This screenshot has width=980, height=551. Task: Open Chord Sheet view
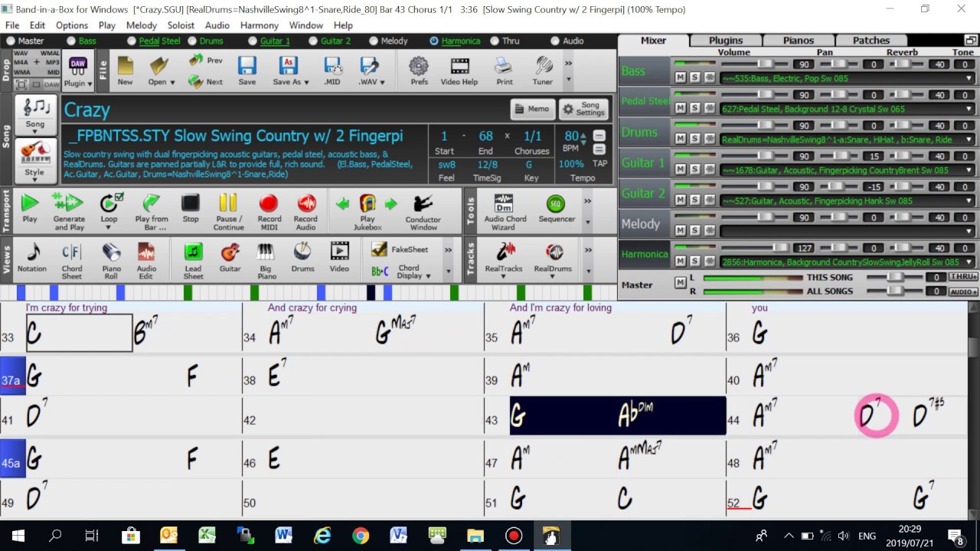click(72, 260)
